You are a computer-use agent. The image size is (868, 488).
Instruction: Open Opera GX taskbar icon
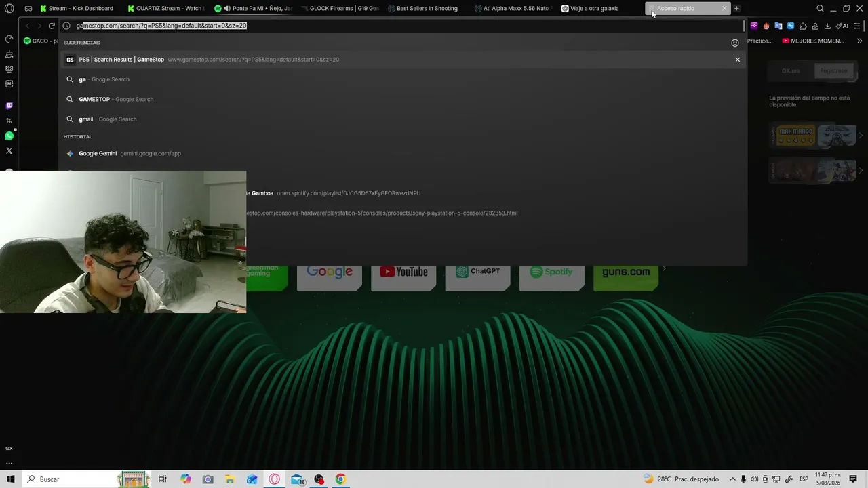[274, 479]
